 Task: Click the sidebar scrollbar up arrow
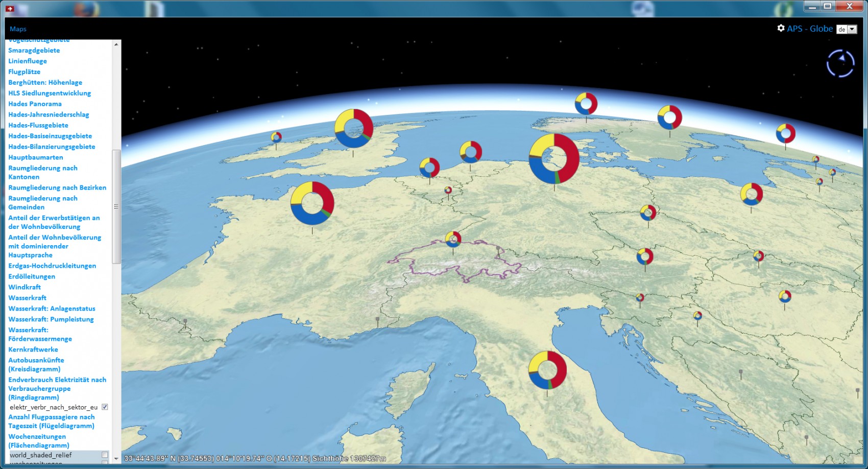[116, 44]
